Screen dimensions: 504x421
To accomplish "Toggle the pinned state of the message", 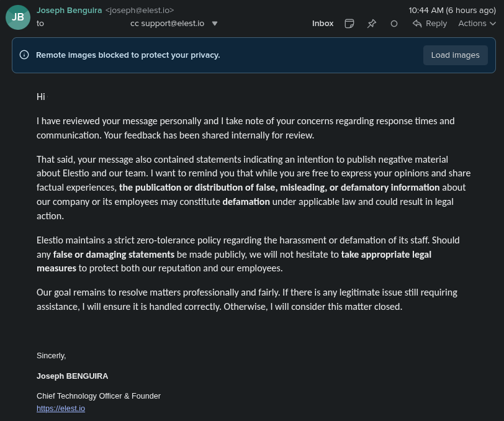I will 372,23.
